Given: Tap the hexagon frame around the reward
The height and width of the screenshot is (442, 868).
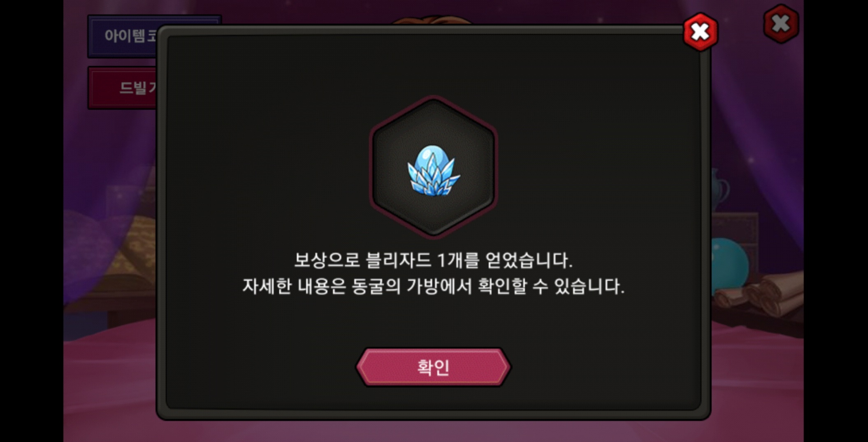Looking at the screenshot, I should (433, 167).
